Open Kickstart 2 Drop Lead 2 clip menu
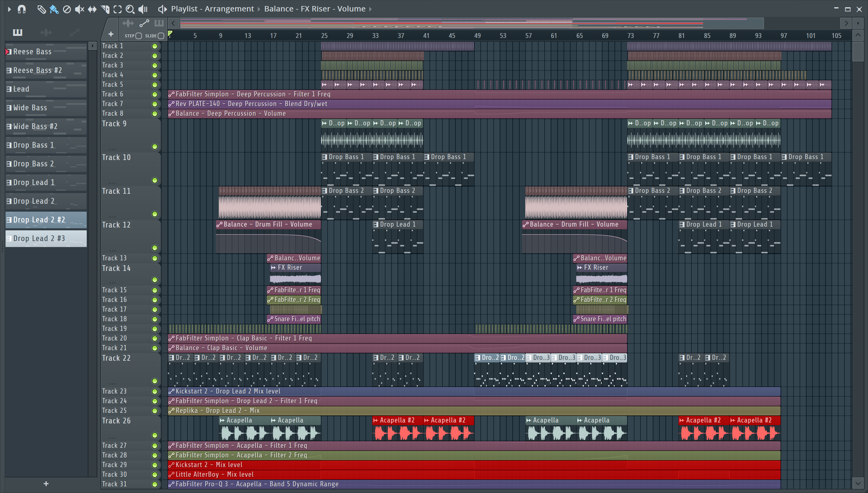868x493 pixels. (x=171, y=391)
